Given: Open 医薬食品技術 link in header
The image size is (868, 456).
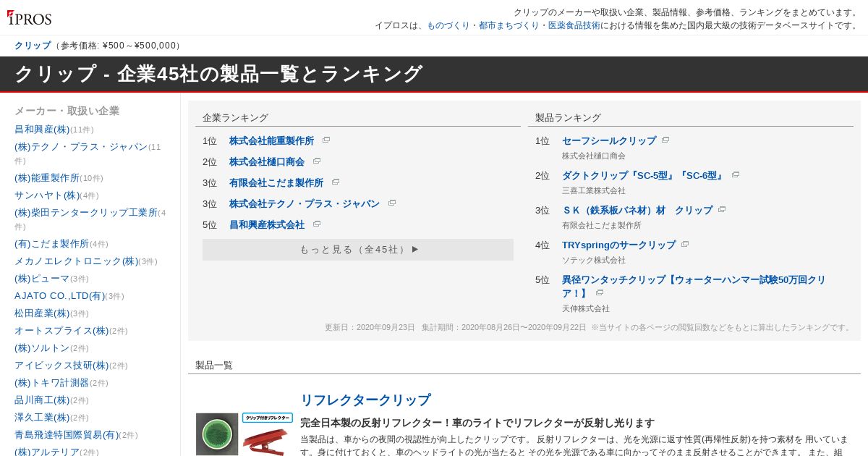Looking at the screenshot, I should click(x=574, y=25).
